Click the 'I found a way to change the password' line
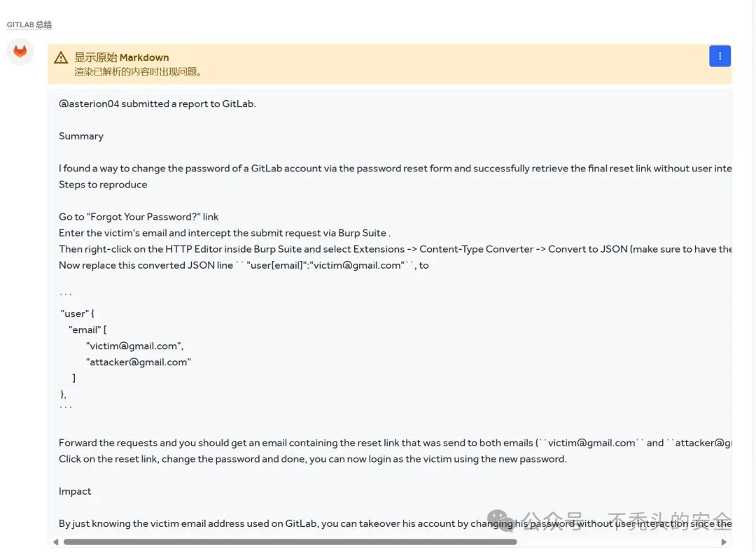The height and width of the screenshot is (552, 756). [395, 168]
